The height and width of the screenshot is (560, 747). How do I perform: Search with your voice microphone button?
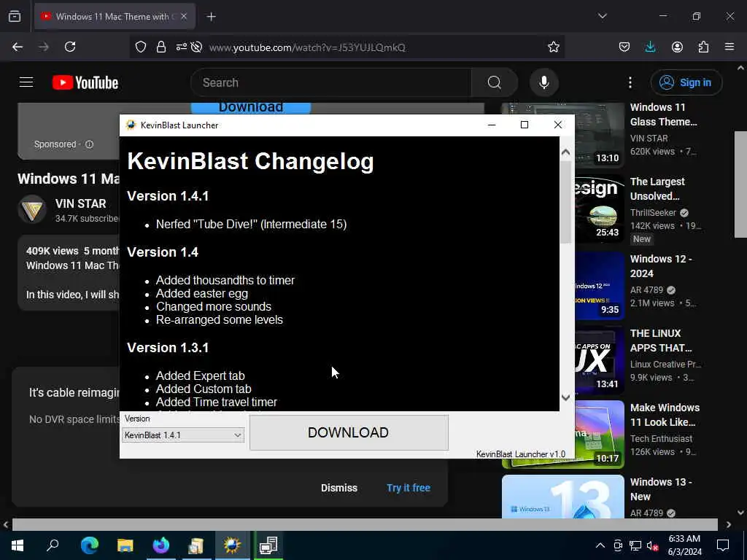tap(543, 82)
